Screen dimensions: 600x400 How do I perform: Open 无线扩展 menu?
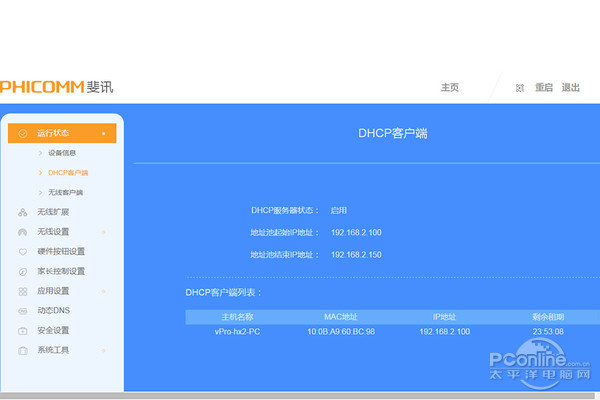pos(53,212)
